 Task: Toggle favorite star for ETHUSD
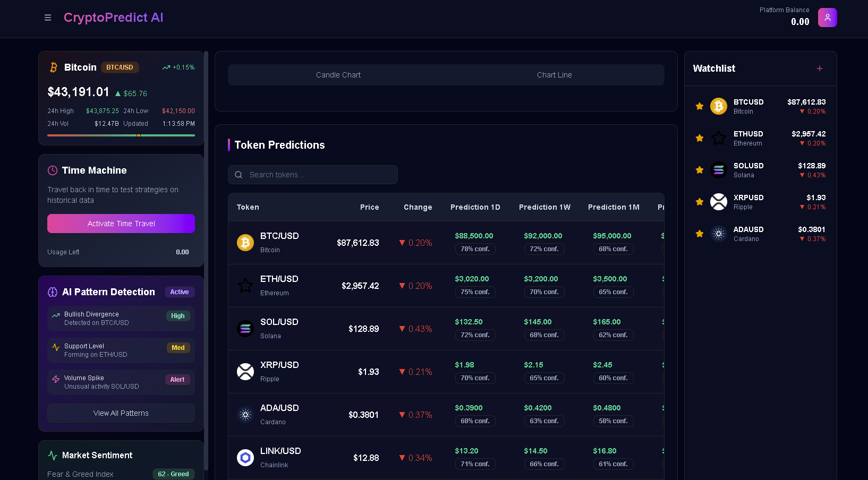[700, 138]
